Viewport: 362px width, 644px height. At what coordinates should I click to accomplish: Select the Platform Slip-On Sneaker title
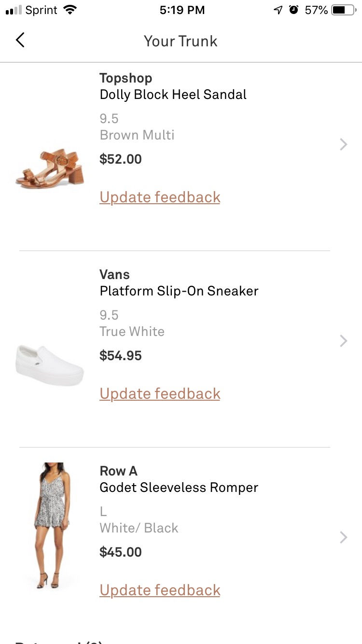tap(179, 291)
